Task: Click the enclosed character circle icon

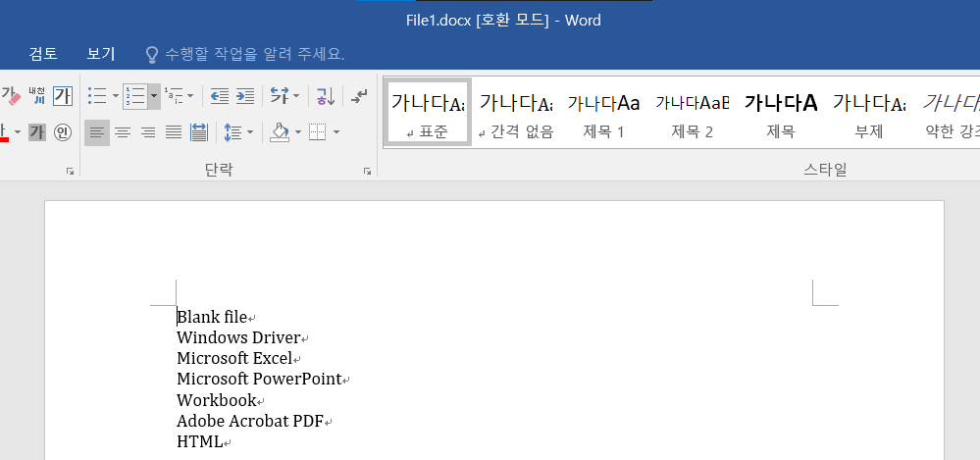Action: click(63, 131)
